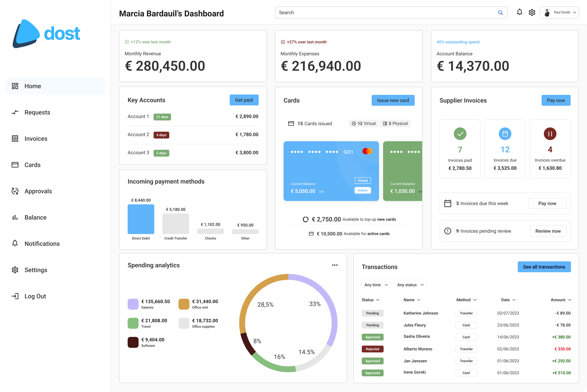
Task: Expand the Any time dropdown
Action: [x=376, y=285]
